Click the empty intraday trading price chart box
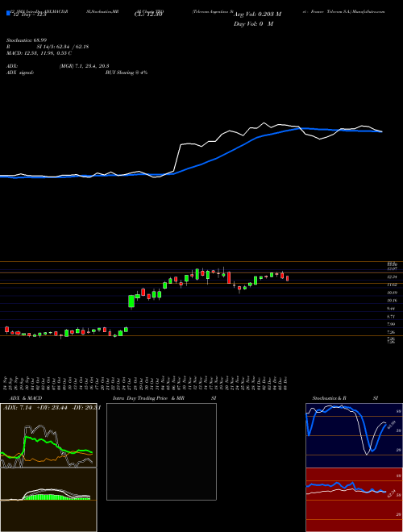403x532 pixels. pos(161,451)
